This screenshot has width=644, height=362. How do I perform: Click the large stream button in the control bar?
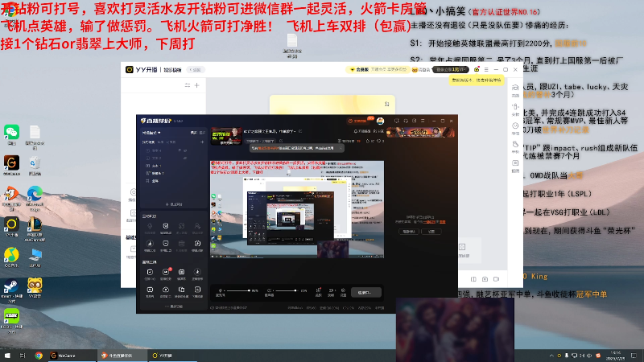(367, 292)
